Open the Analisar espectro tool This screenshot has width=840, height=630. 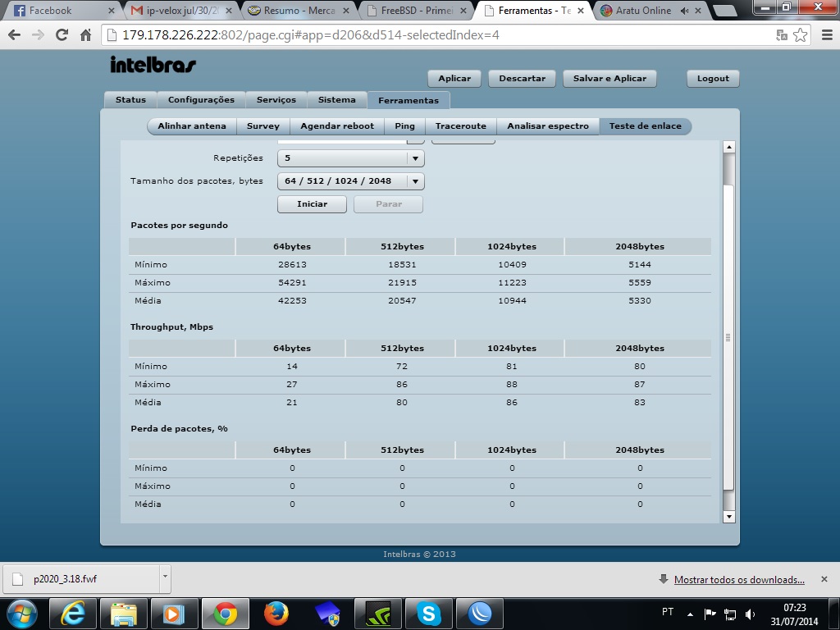[548, 126]
